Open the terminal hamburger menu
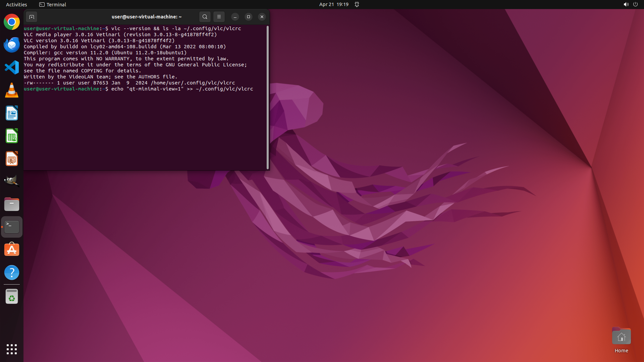 [219, 17]
